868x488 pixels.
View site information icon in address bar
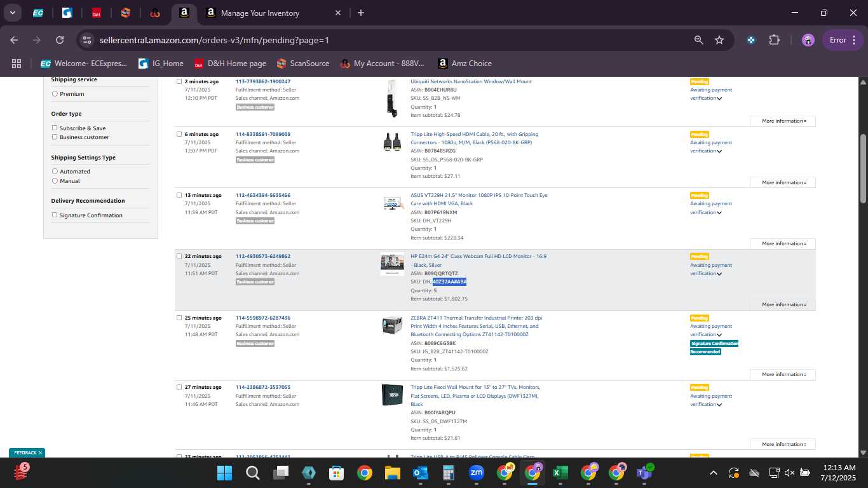pyautogui.click(x=87, y=40)
